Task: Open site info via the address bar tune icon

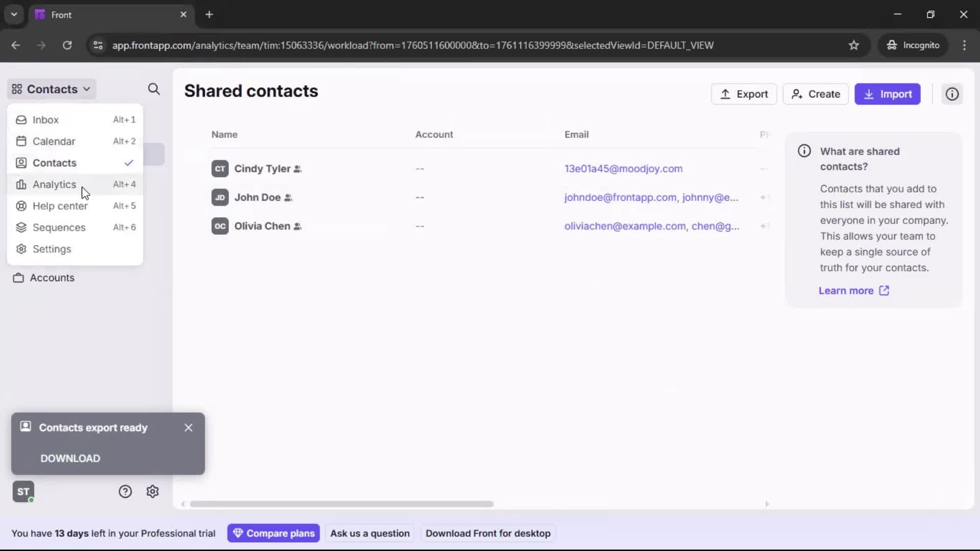Action: 97,45
